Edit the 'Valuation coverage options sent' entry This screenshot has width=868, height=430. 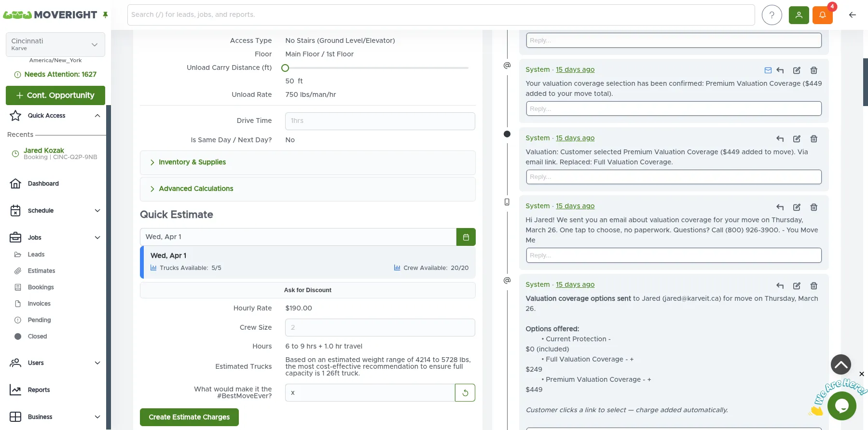pos(797,286)
